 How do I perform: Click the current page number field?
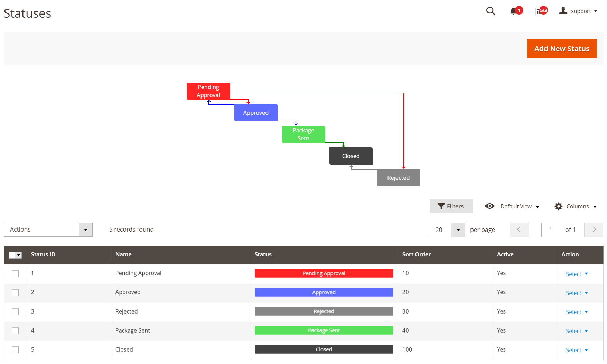point(551,230)
